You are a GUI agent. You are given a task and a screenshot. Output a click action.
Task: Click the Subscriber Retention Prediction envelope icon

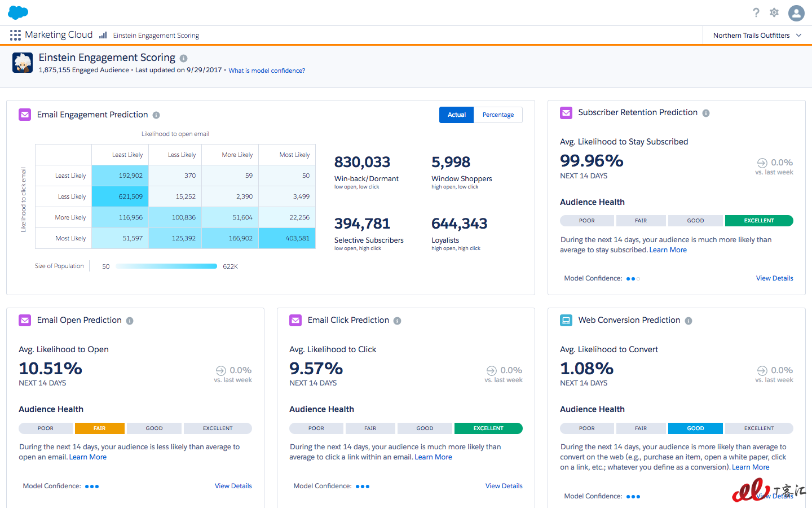tap(566, 113)
